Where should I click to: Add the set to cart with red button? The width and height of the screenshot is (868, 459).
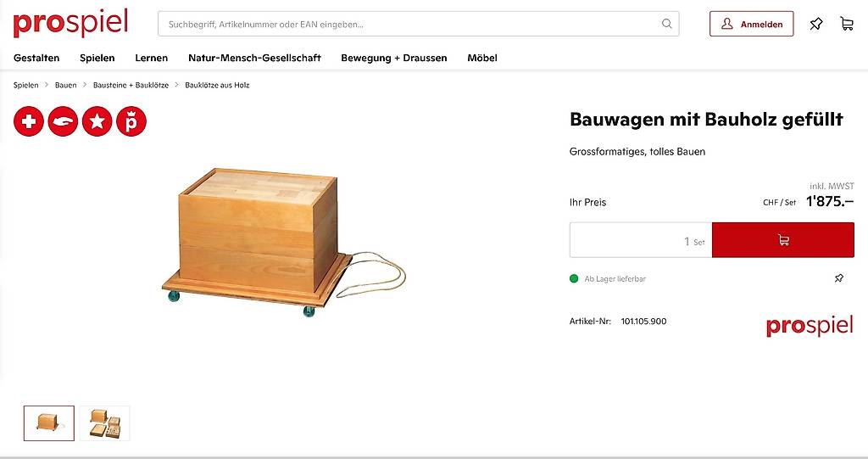[782, 240]
